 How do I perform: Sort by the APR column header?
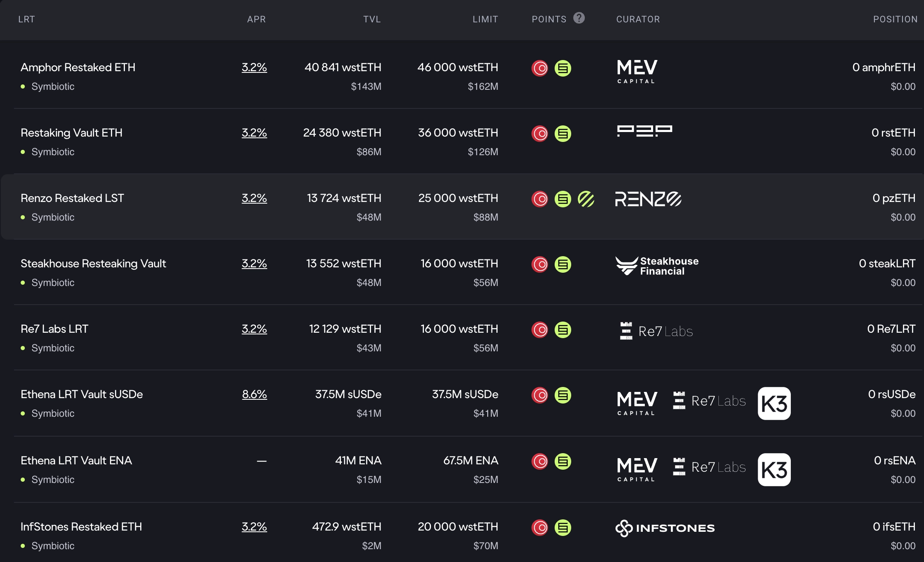coord(256,19)
